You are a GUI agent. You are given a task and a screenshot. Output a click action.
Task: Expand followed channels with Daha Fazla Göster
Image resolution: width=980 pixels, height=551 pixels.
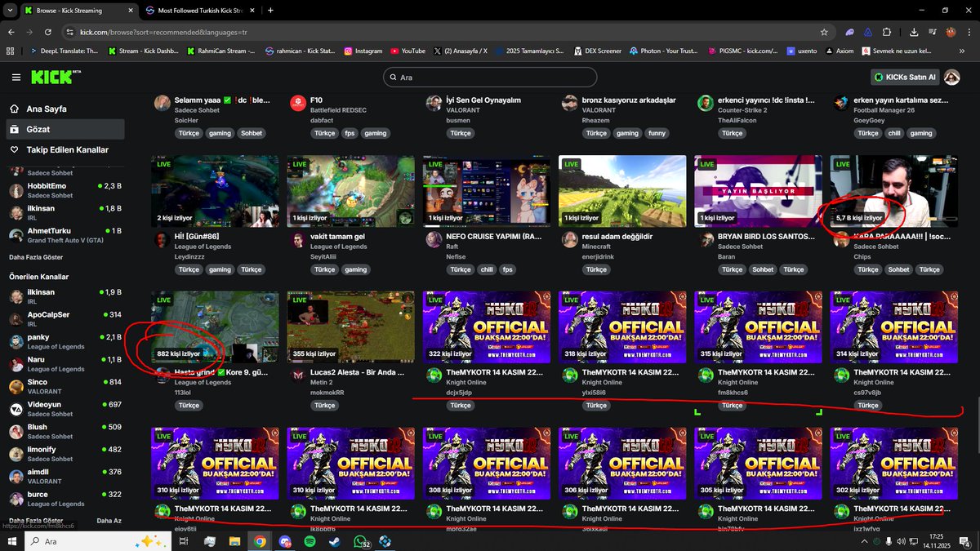35,256
